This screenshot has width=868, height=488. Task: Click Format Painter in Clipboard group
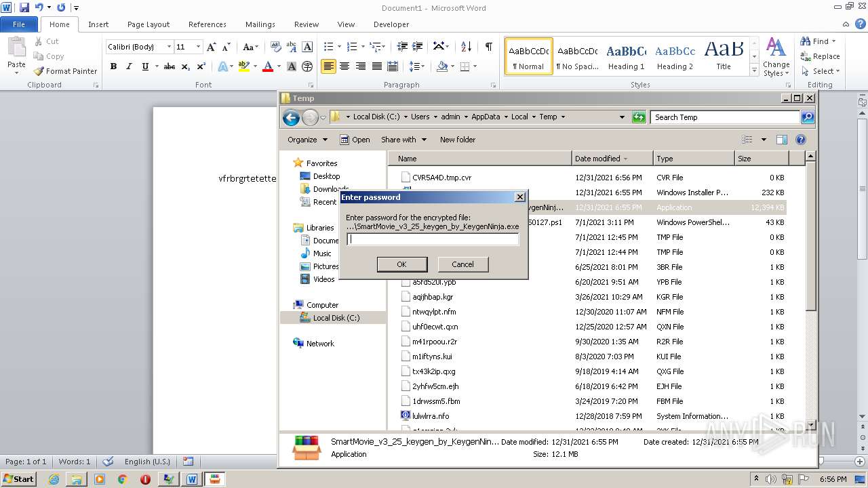(x=65, y=71)
